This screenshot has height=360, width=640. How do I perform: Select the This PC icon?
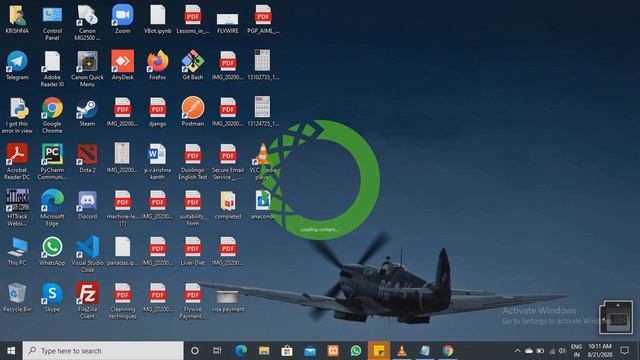point(17,251)
